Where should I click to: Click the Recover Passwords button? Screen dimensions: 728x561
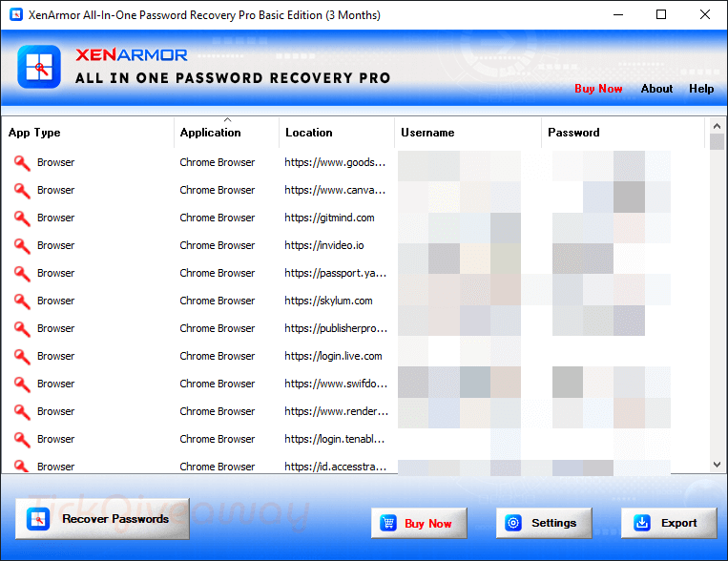click(102, 519)
